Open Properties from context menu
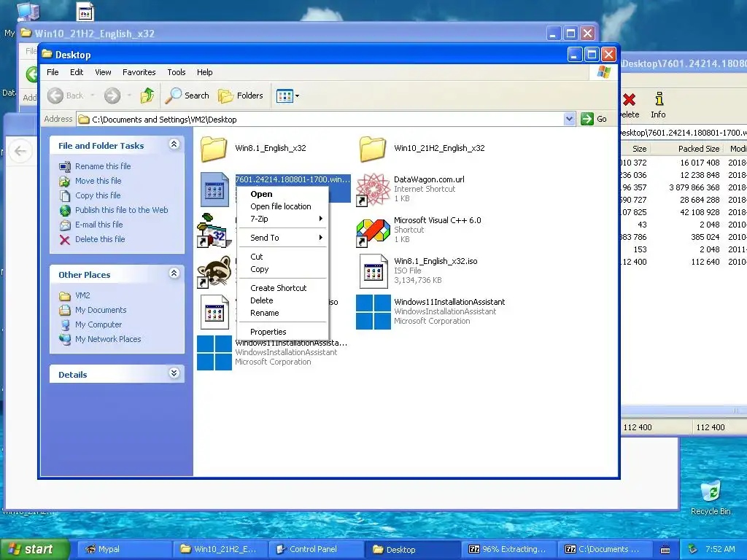The height and width of the screenshot is (560, 747). pos(282,332)
